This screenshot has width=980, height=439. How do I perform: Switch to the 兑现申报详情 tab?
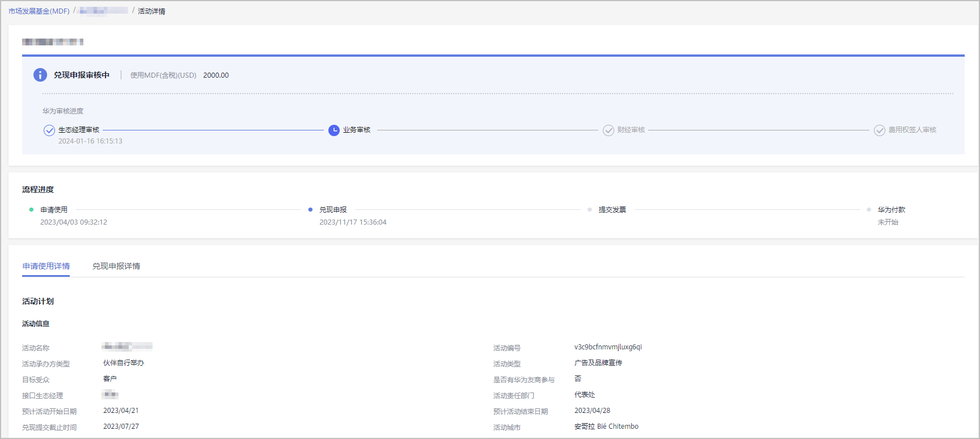pos(116,266)
